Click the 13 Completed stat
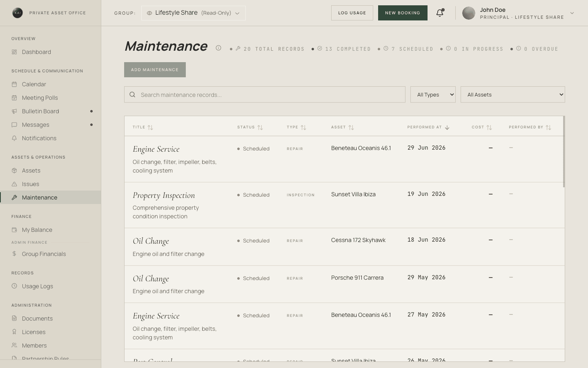Screen dimensions: 588x368 pos(344,49)
